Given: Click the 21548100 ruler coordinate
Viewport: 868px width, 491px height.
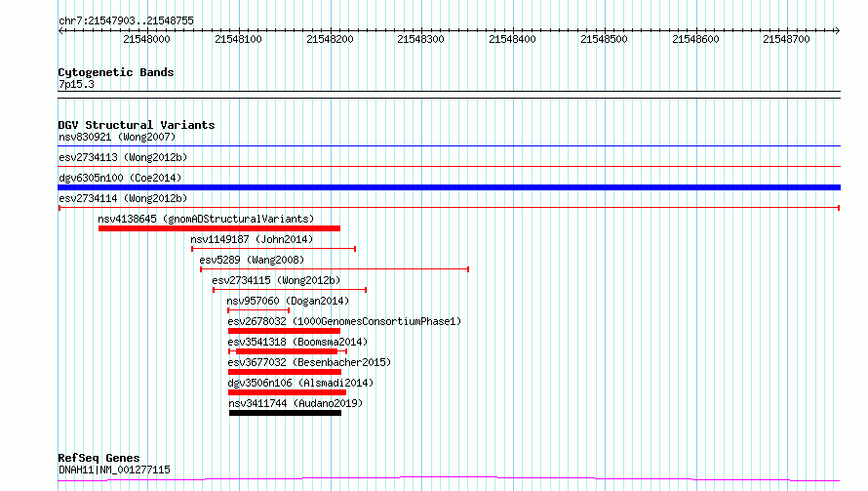Looking at the screenshot, I should click(238, 39).
